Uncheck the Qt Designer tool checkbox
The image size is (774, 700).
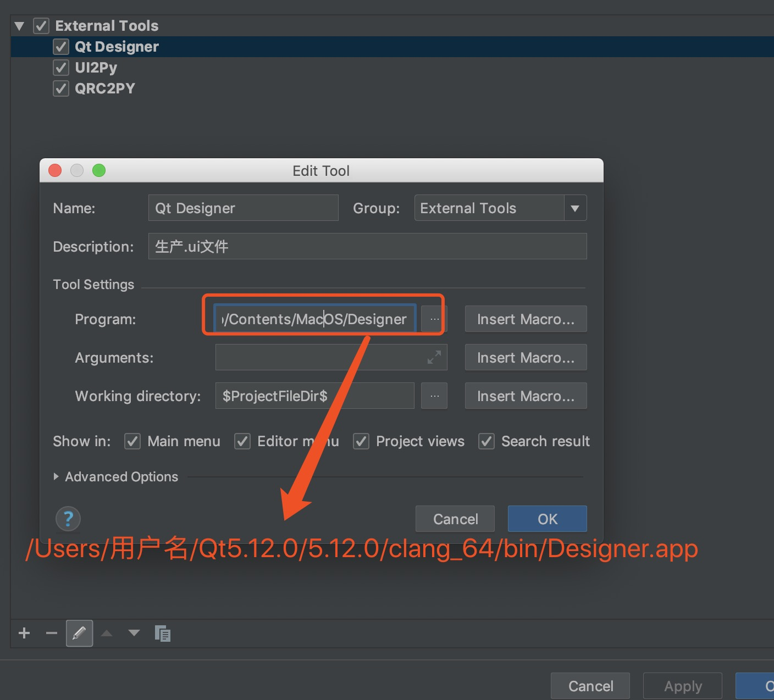click(61, 47)
